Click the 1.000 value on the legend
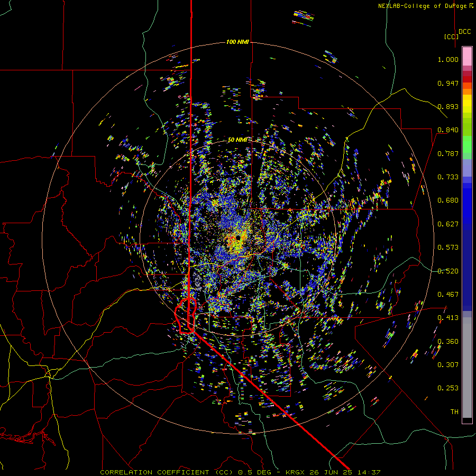This screenshot has height=476, width=476. coord(448,59)
